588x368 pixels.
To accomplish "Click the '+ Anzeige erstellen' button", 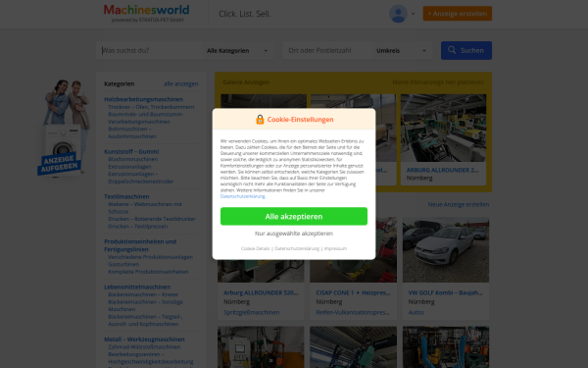I will 457,14.
